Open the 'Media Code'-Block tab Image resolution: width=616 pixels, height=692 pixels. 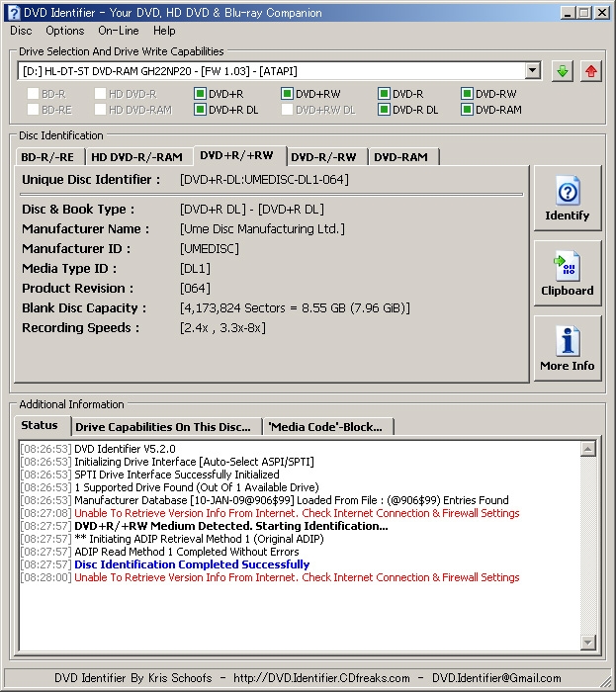tap(326, 427)
